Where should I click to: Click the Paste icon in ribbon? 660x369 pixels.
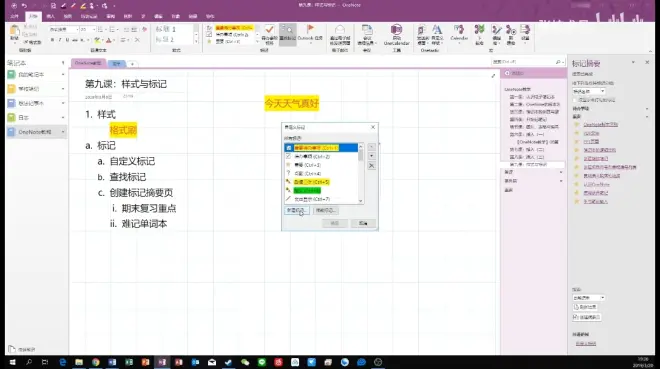14,33
